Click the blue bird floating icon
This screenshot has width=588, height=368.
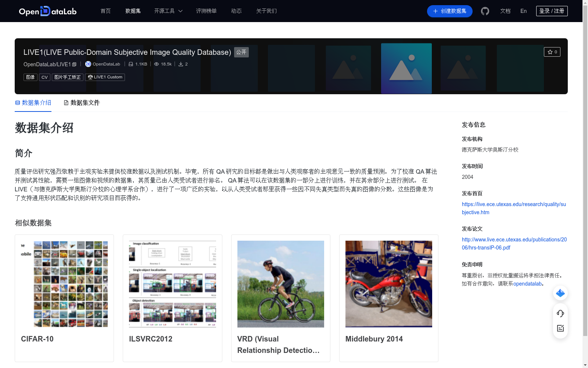tap(560, 293)
